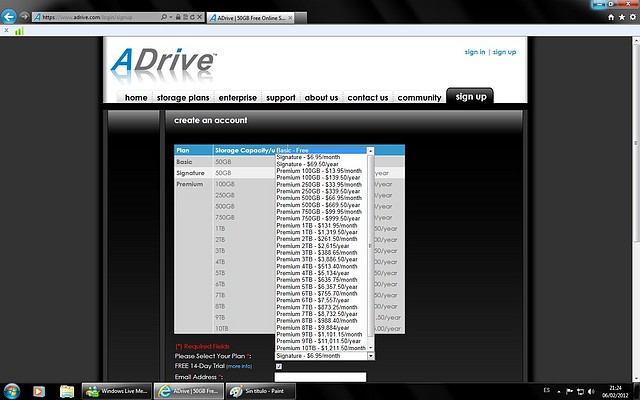The width and height of the screenshot is (640, 400).
Task: Click the security padlock icon in address bar
Action: point(178,17)
